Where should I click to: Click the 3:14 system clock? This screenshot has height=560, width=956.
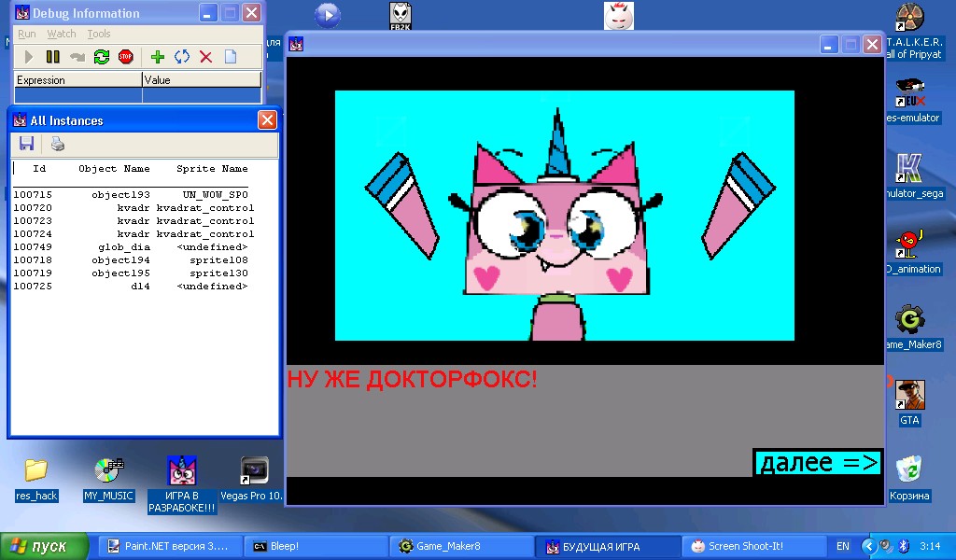click(x=930, y=547)
